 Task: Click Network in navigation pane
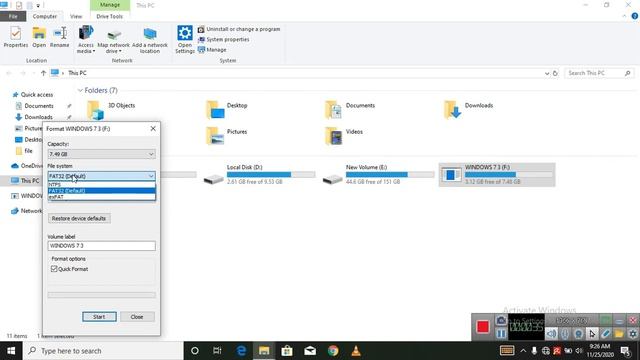(x=27, y=211)
